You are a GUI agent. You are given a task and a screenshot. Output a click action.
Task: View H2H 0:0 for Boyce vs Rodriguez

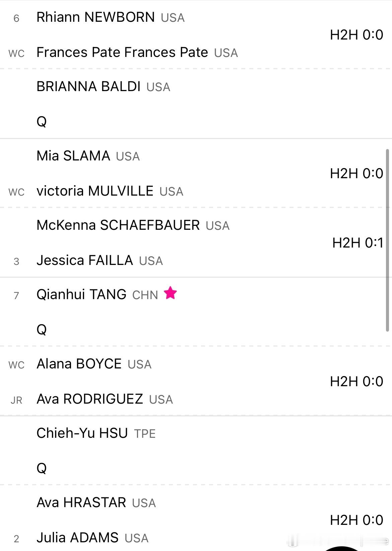pos(356,382)
